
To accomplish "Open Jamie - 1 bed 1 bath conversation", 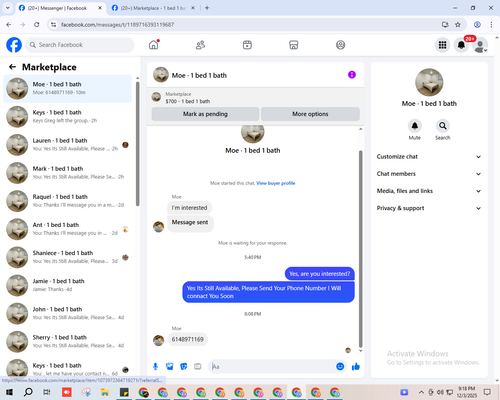I will [67, 285].
